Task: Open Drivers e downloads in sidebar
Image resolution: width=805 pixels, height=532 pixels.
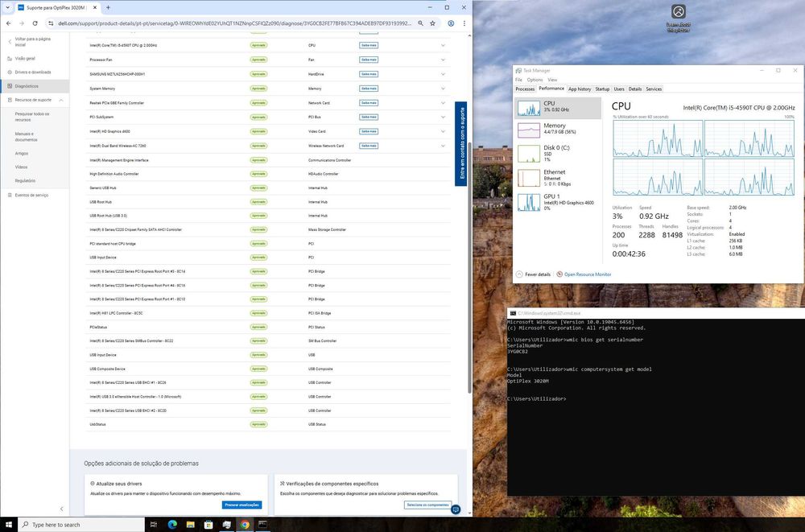Action: (33, 72)
